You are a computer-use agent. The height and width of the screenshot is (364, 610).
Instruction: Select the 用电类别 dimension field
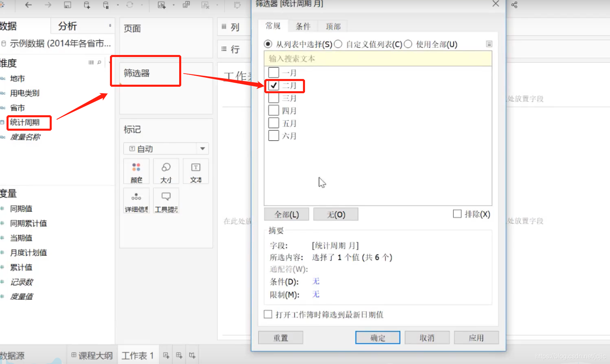pyautogui.click(x=25, y=93)
